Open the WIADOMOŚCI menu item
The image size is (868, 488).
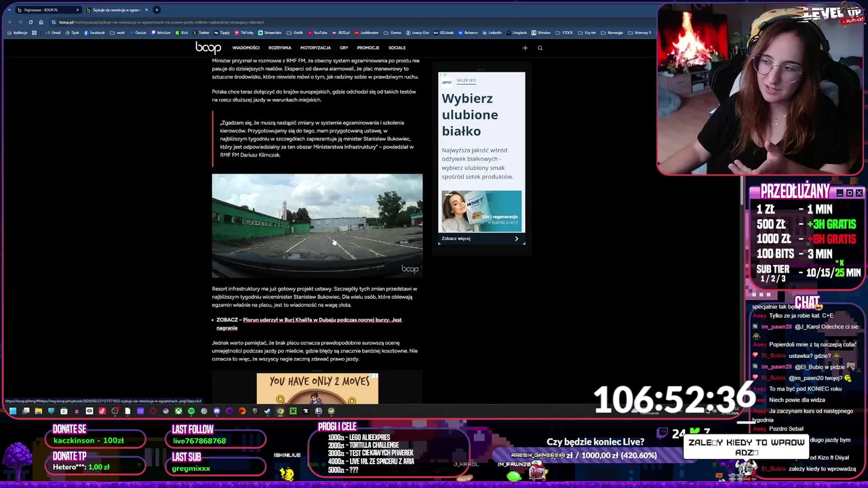coord(245,48)
